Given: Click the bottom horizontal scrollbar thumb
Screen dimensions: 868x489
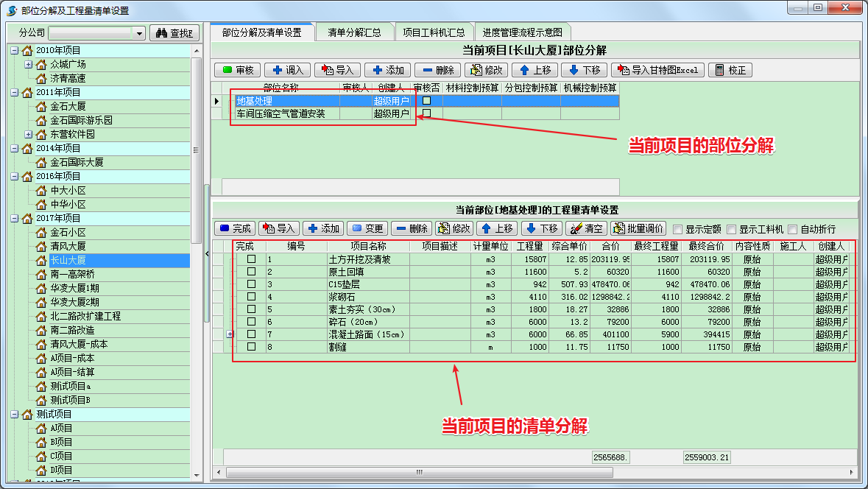Looking at the screenshot, I should (x=419, y=472).
